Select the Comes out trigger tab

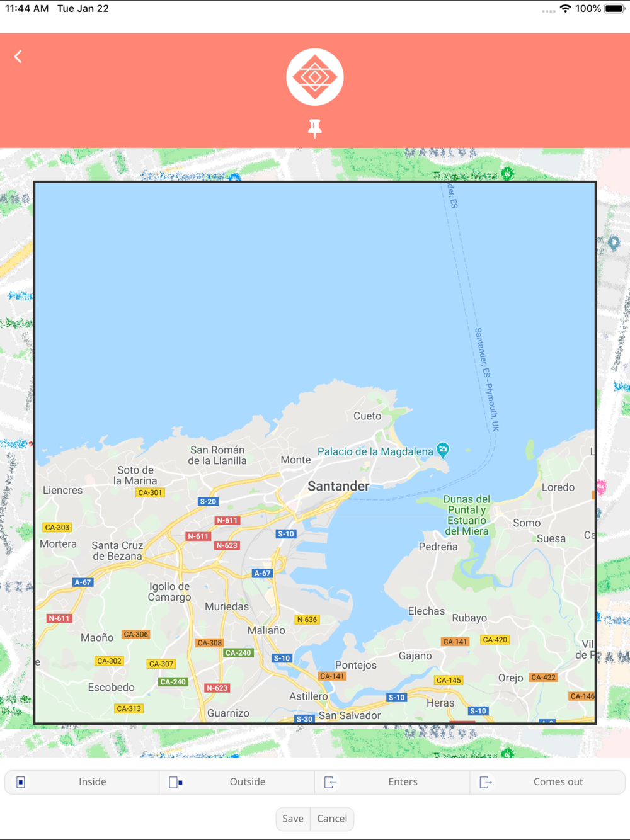tap(547, 782)
